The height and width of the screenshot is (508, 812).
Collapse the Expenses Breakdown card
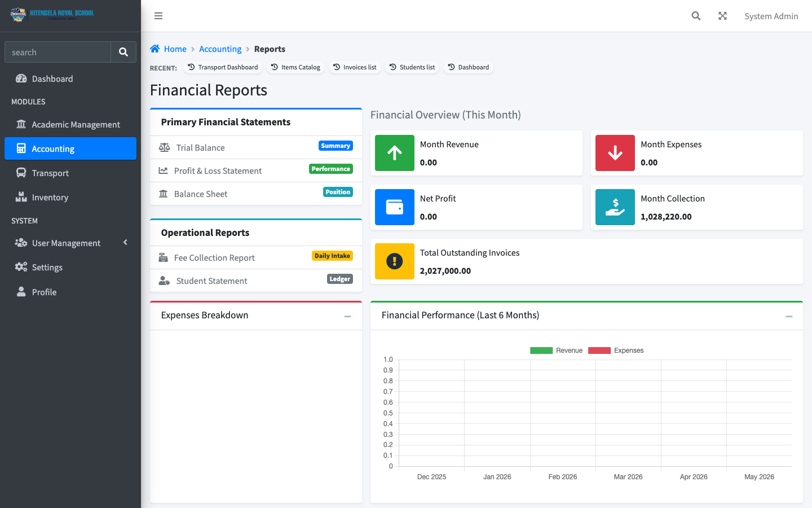point(347,316)
